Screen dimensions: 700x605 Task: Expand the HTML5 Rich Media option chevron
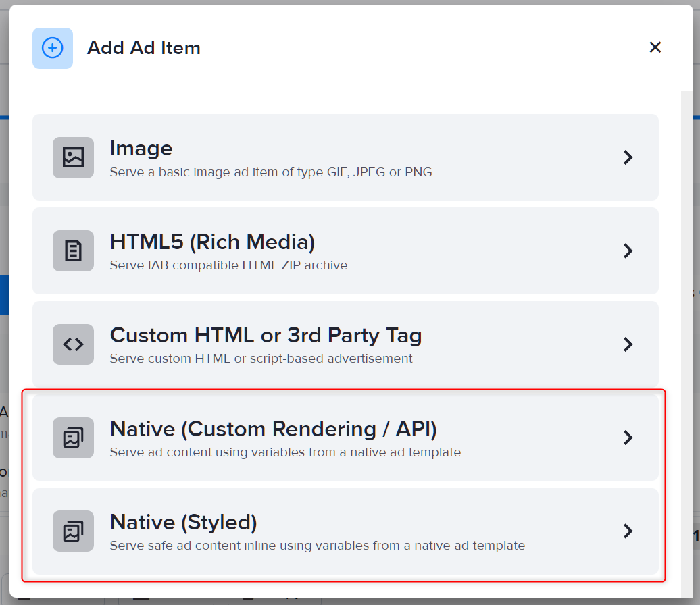pyautogui.click(x=628, y=251)
